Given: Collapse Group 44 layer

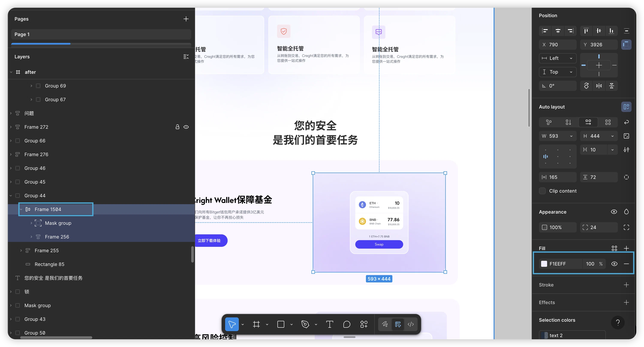Looking at the screenshot, I should pos(11,195).
